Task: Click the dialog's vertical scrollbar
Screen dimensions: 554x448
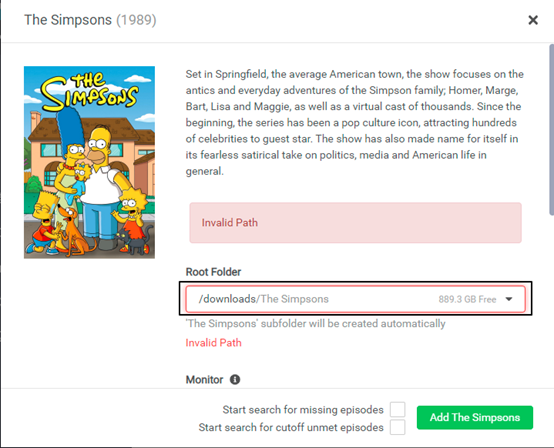Action: (551, 129)
